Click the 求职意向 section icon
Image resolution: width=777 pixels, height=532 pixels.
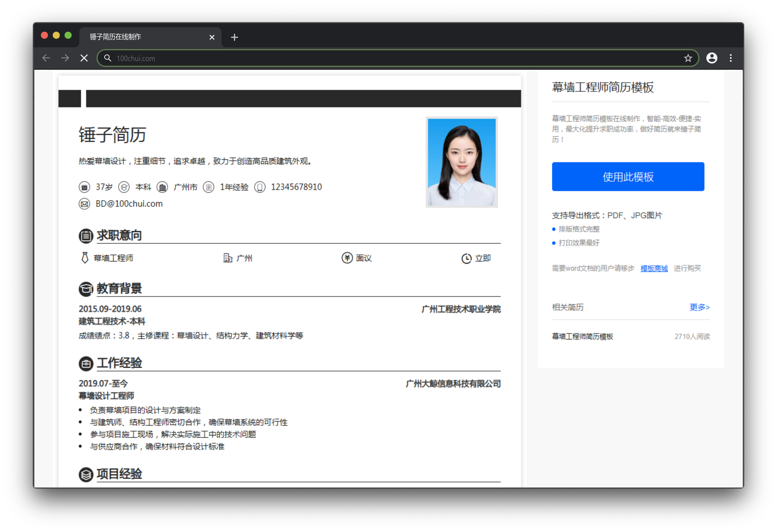(x=86, y=236)
